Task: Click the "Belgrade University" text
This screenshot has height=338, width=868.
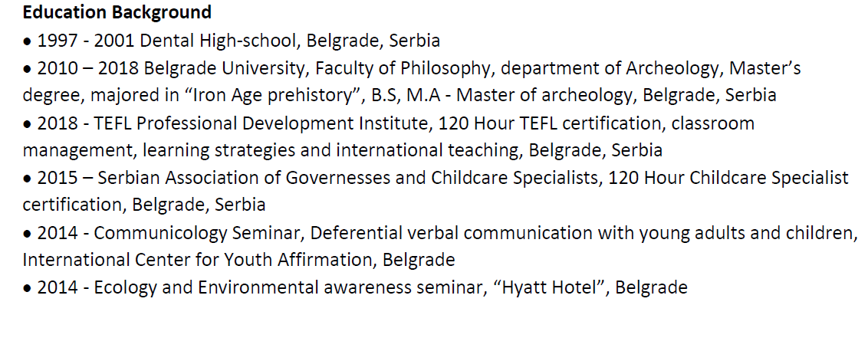Action: pyautogui.click(x=224, y=68)
